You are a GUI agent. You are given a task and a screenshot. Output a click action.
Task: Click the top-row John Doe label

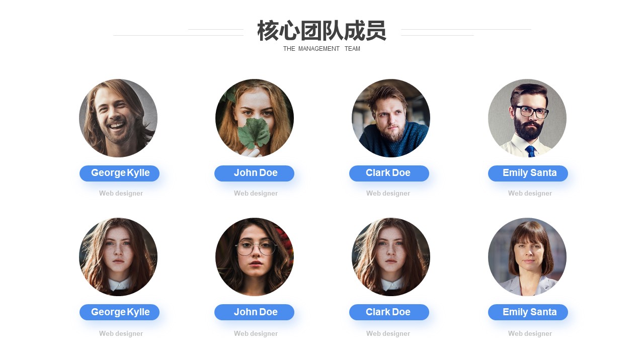click(255, 173)
